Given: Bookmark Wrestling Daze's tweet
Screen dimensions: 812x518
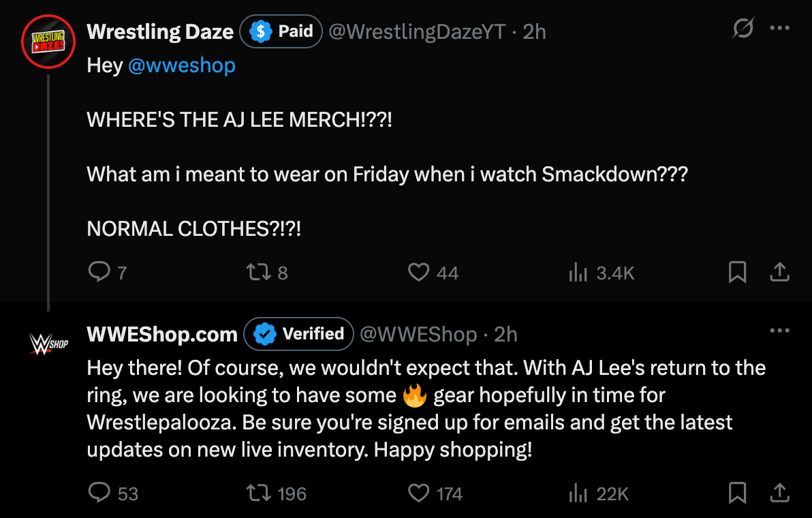Looking at the screenshot, I should tap(737, 272).
